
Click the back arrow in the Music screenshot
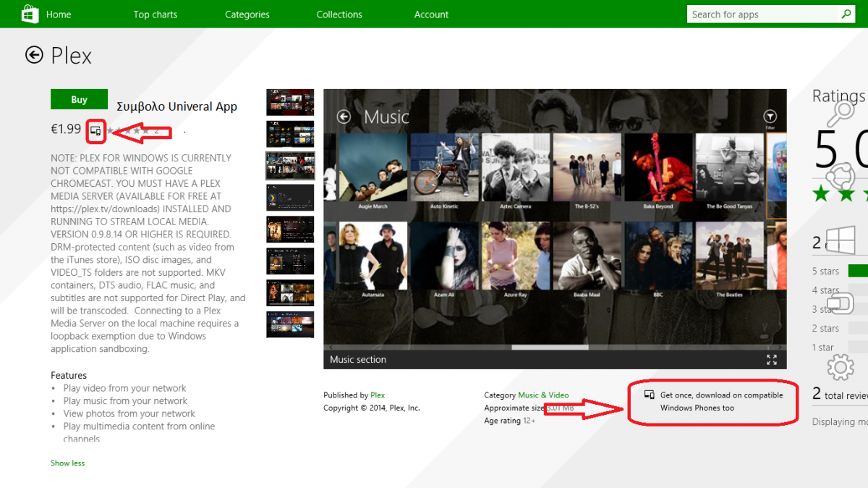pos(344,117)
